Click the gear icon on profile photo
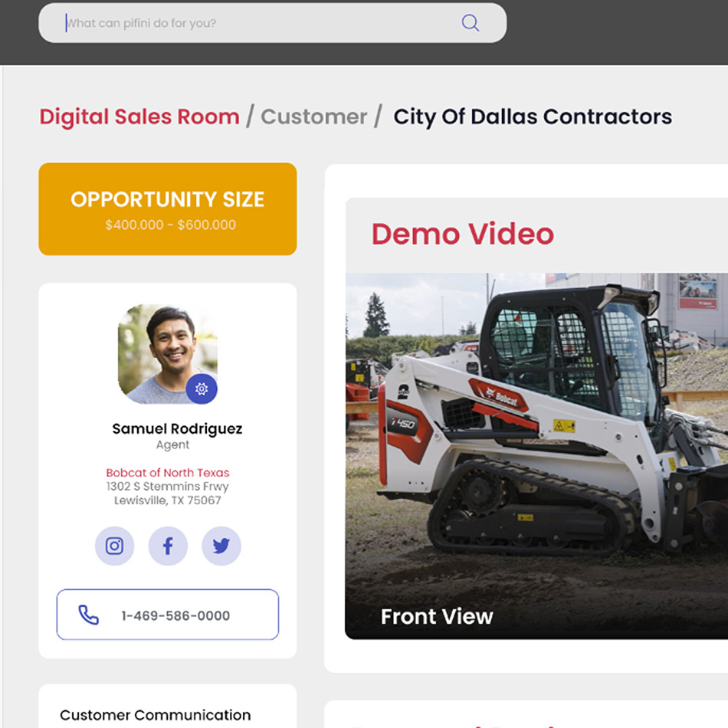The height and width of the screenshot is (728, 728). pyautogui.click(x=202, y=389)
